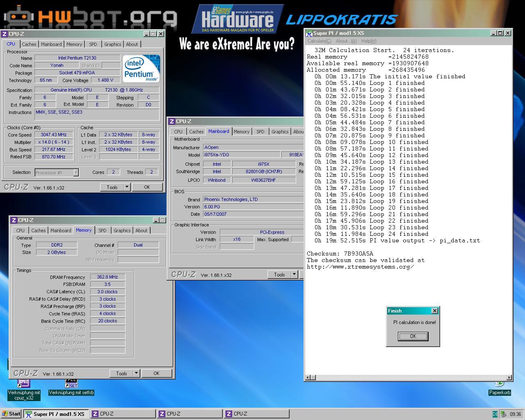The height and width of the screenshot is (420, 525).
Task: Click the Bus Speed 217.67 MHz value
Action: pos(54,149)
